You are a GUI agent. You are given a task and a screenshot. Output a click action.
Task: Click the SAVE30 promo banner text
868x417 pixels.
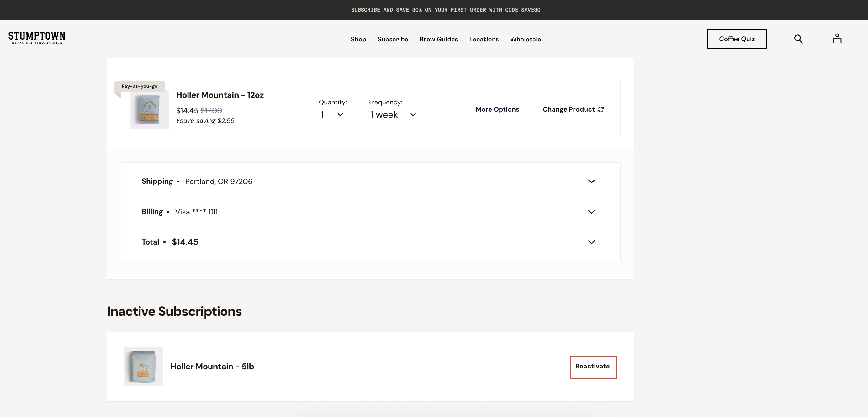click(x=446, y=10)
